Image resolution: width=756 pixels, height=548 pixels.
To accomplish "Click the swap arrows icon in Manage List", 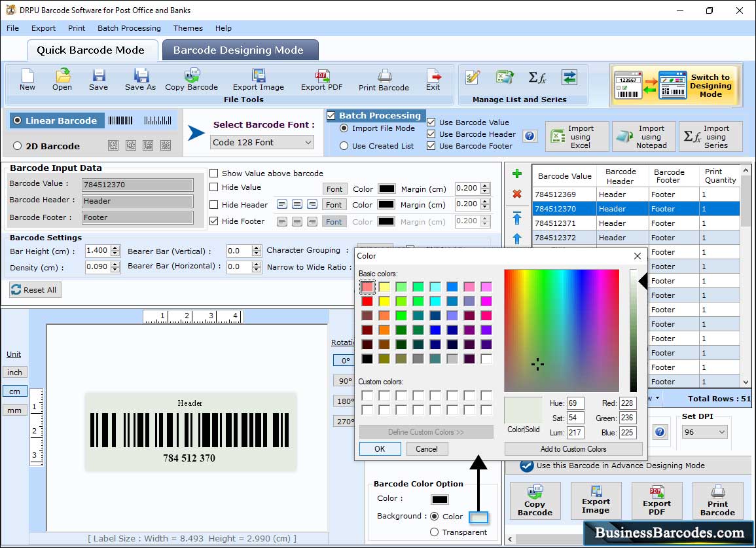I will tap(569, 77).
